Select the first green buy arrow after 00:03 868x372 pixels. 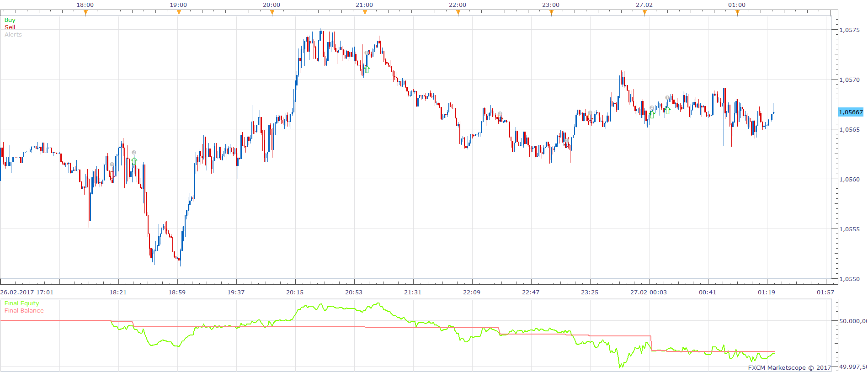tap(652, 114)
